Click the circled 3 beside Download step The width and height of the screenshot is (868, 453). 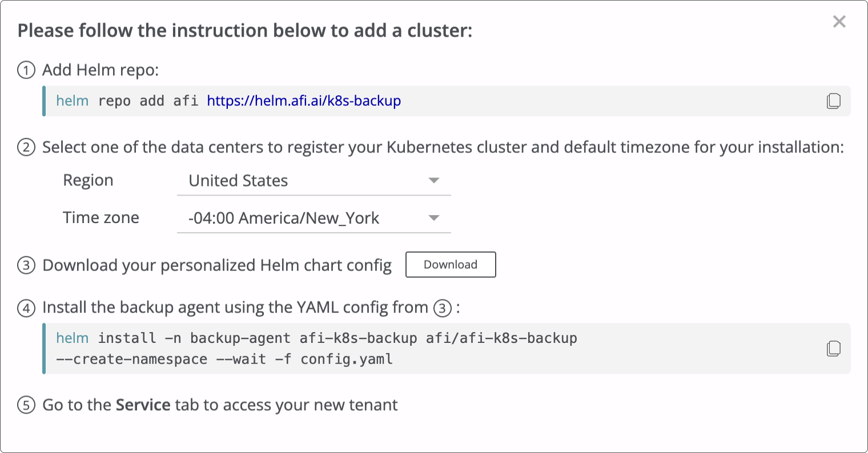26,266
